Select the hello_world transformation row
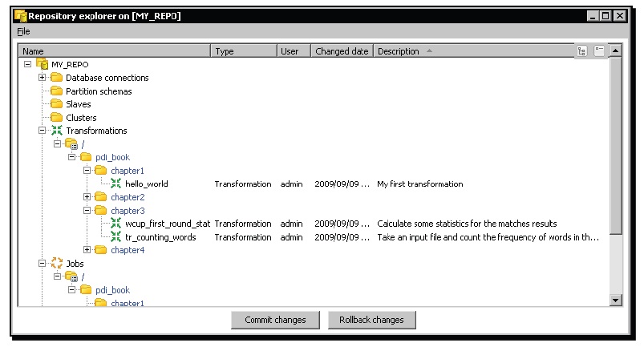Image resolution: width=644 pixels, height=347 pixels. point(314,184)
